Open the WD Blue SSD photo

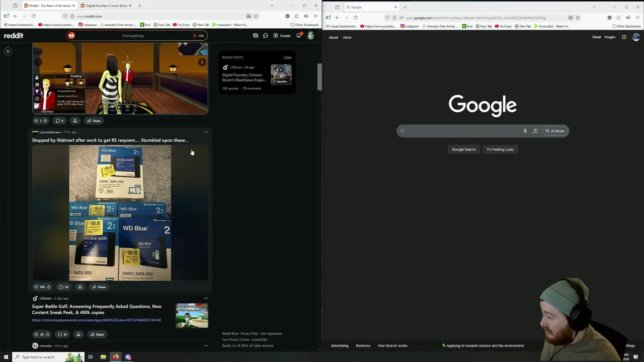[120, 213]
